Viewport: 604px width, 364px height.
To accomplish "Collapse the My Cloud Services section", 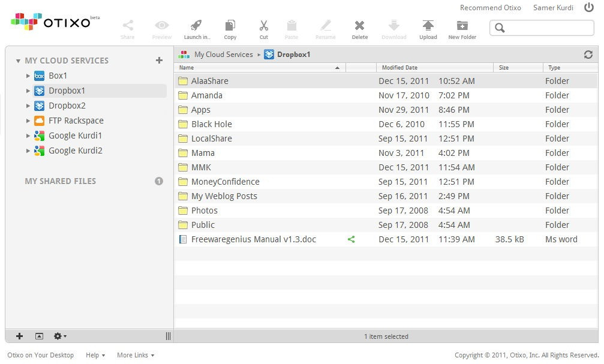I will (18, 61).
